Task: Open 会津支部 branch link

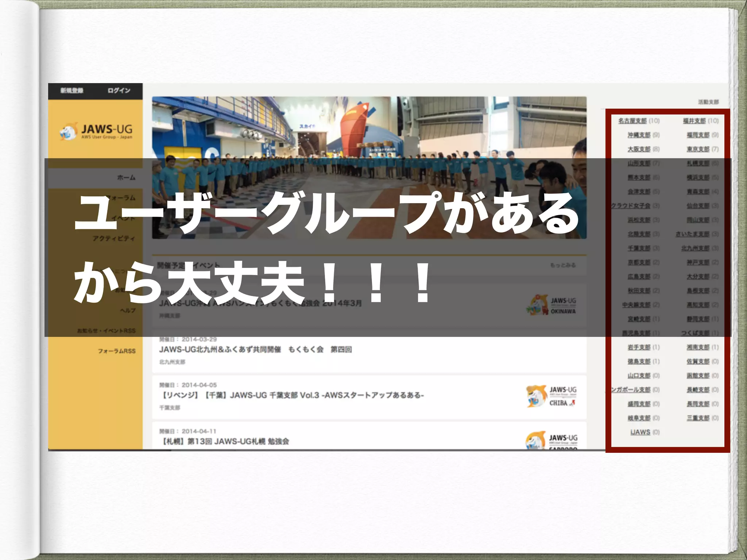Action: tap(639, 192)
